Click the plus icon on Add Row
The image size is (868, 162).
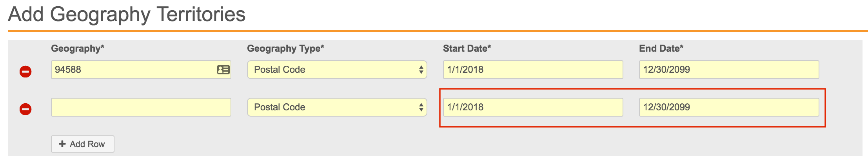62,144
